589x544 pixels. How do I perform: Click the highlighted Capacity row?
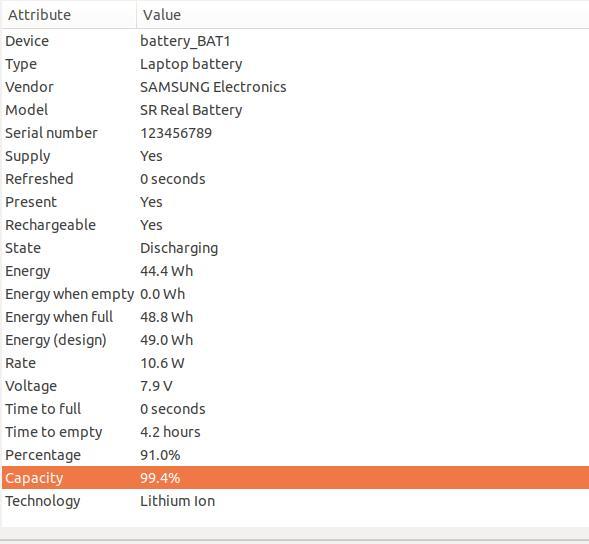[295, 478]
